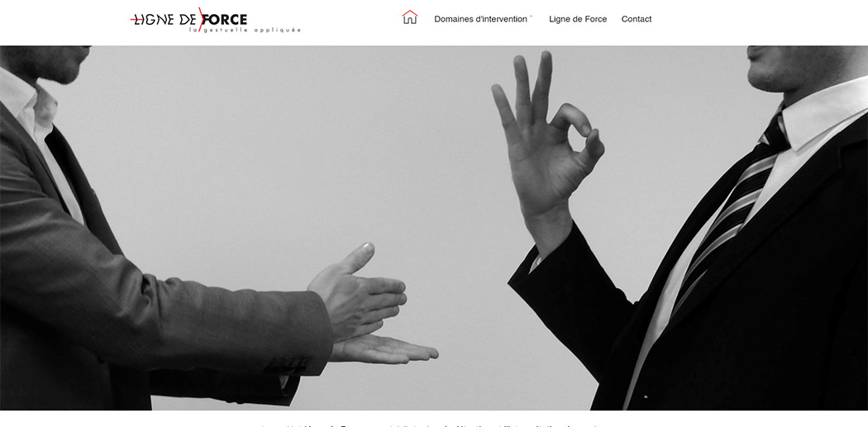Click the LIGNE DE text in the logo

(x=164, y=20)
